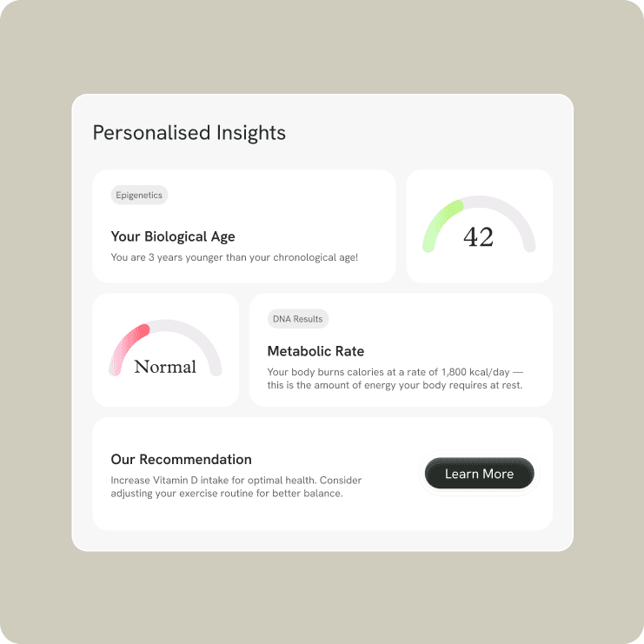644x644 pixels.
Task: Open the Metabolic Rate heading
Action: click(315, 351)
